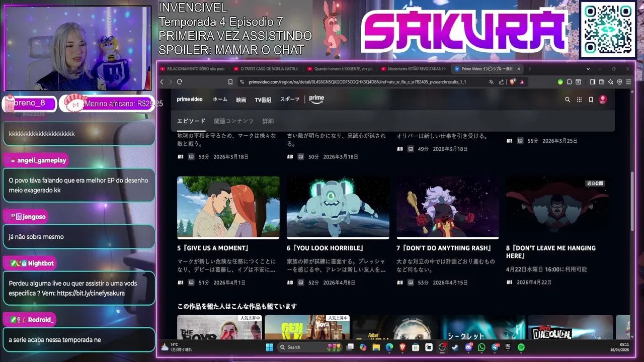Image resolution: width=644 pixels, height=362 pixels.
Task: Click the taskbar Search box
Action: click(310, 347)
